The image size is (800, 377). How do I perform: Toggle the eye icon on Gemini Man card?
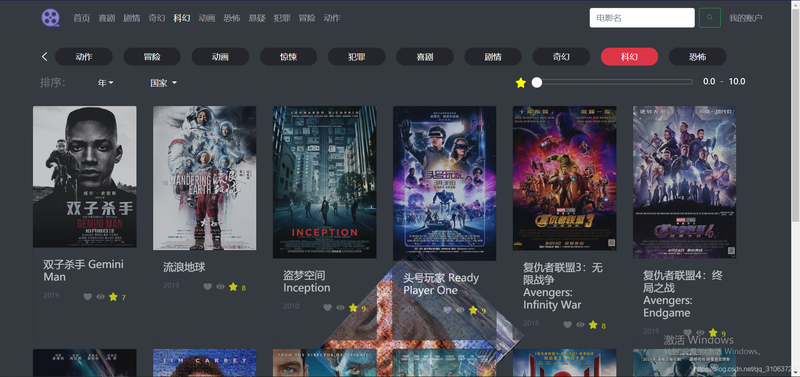click(101, 297)
